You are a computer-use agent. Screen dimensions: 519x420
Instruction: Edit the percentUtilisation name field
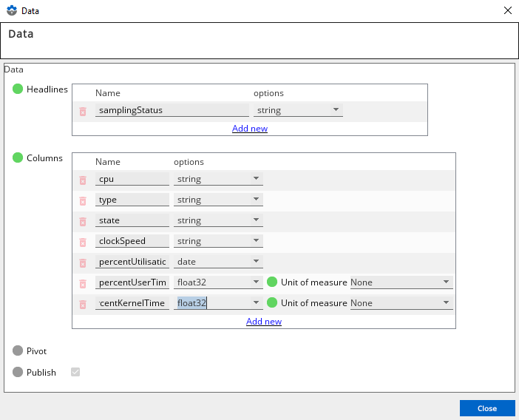pyautogui.click(x=132, y=262)
